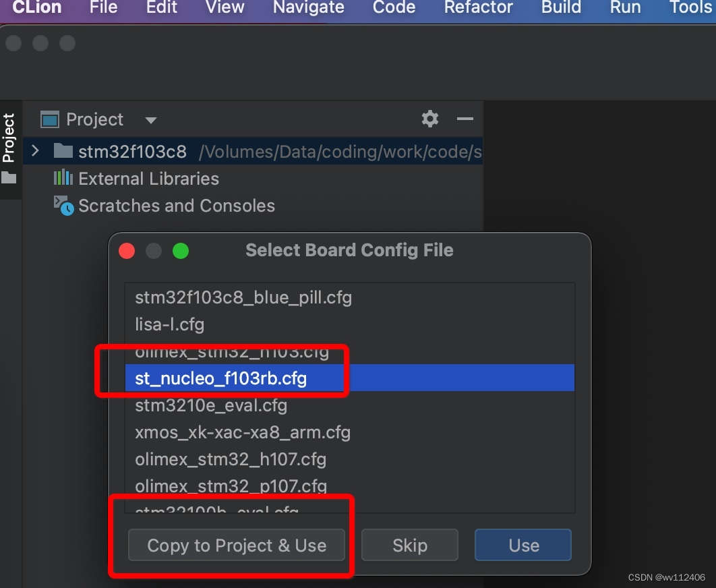The height and width of the screenshot is (588, 716).
Task: Click the Use button
Action: 523,545
